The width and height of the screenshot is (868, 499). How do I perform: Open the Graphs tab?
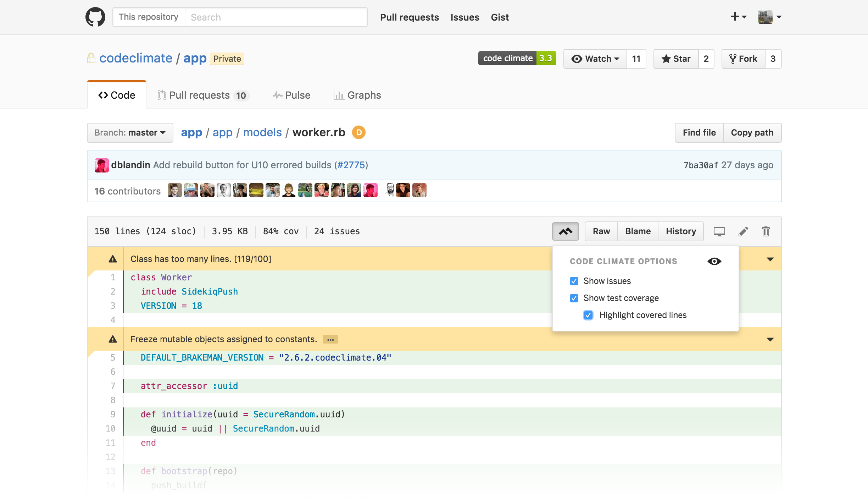[357, 95]
